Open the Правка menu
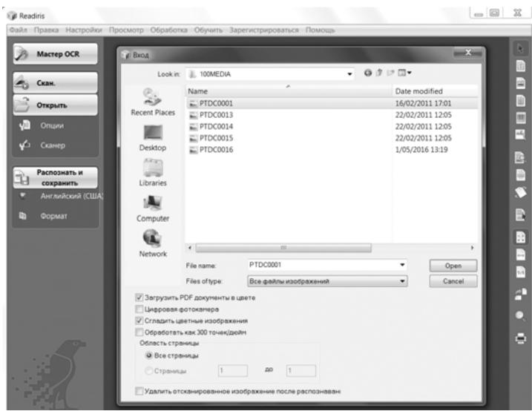This screenshot has width=532, height=411. coord(46,30)
